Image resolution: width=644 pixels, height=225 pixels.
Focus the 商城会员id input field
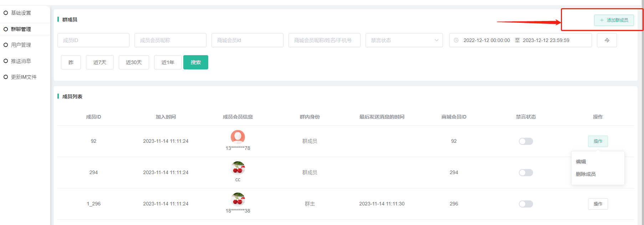tap(247, 40)
